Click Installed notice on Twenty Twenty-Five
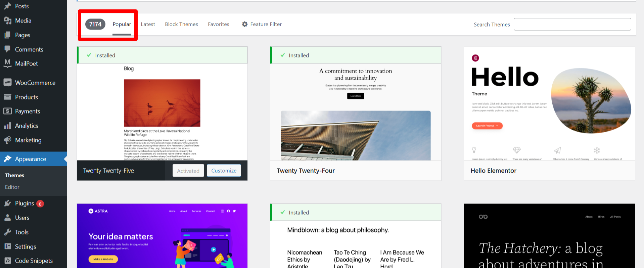 click(x=162, y=55)
